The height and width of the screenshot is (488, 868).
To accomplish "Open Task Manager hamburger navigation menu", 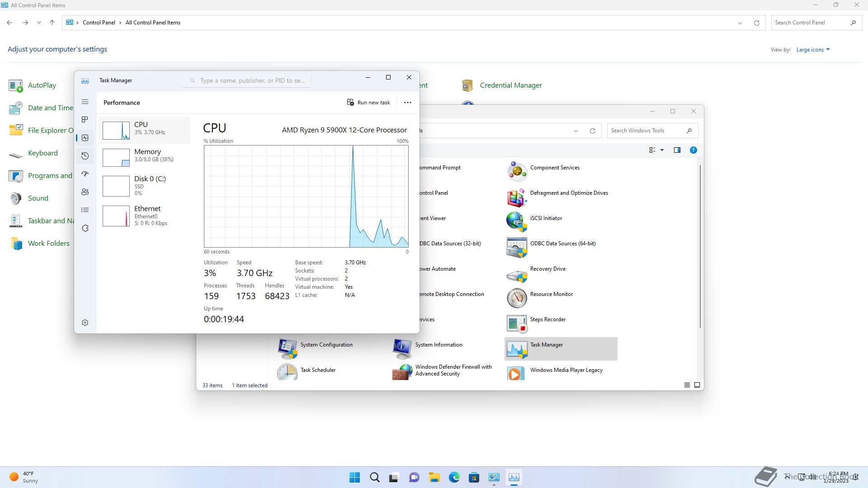I will 85,102.
